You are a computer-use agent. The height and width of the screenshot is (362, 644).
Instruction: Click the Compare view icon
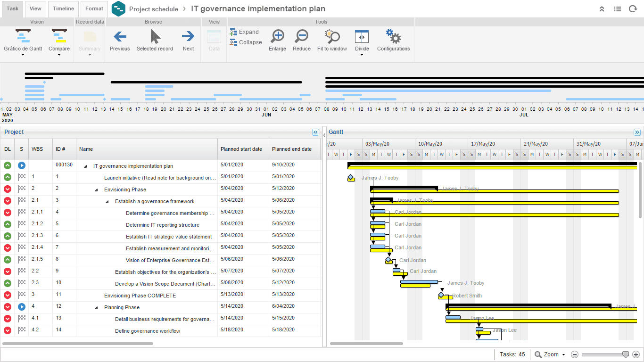[59, 37]
